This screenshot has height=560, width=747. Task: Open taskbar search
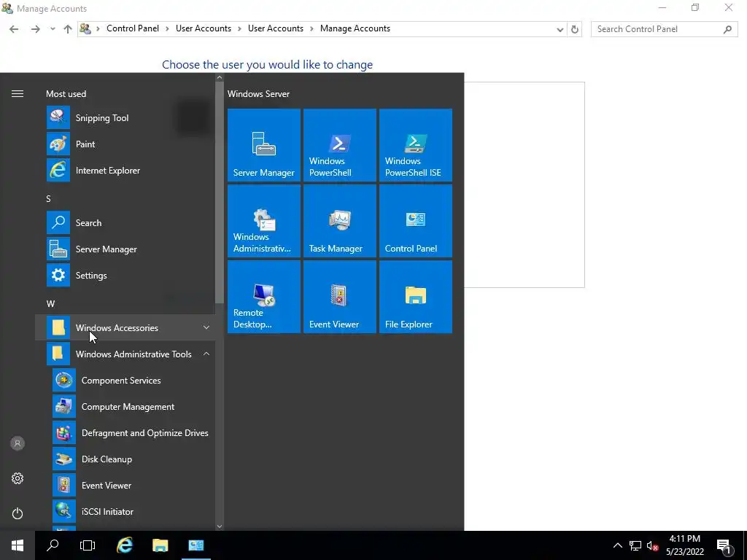click(53, 545)
